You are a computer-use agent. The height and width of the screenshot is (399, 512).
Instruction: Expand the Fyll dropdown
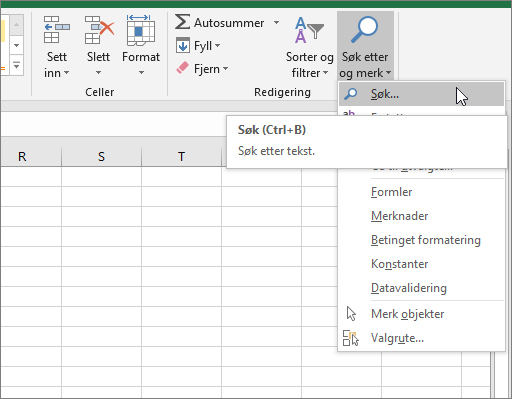point(217,45)
